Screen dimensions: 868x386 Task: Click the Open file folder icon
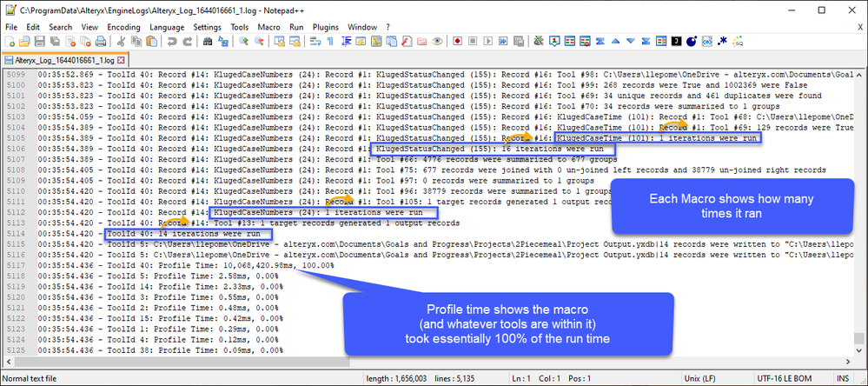pyautogui.click(x=24, y=41)
